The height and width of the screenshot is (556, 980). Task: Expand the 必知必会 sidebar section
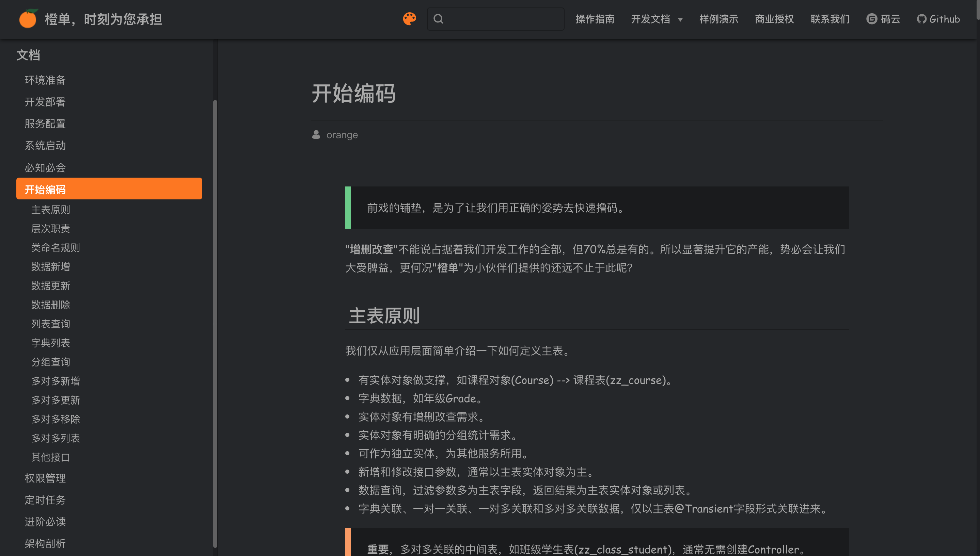(x=45, y=168)
